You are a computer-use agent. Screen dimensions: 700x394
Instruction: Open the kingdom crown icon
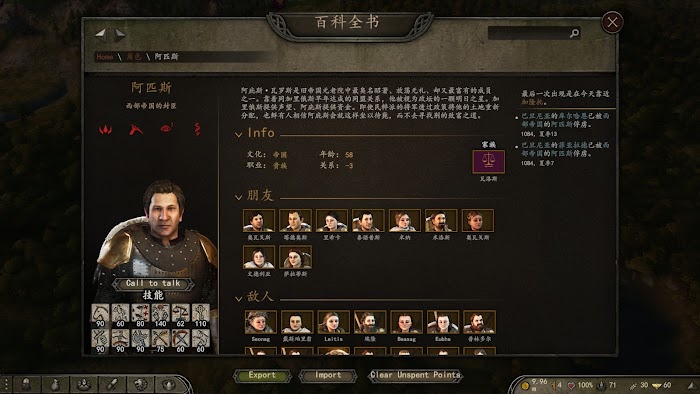169,385
